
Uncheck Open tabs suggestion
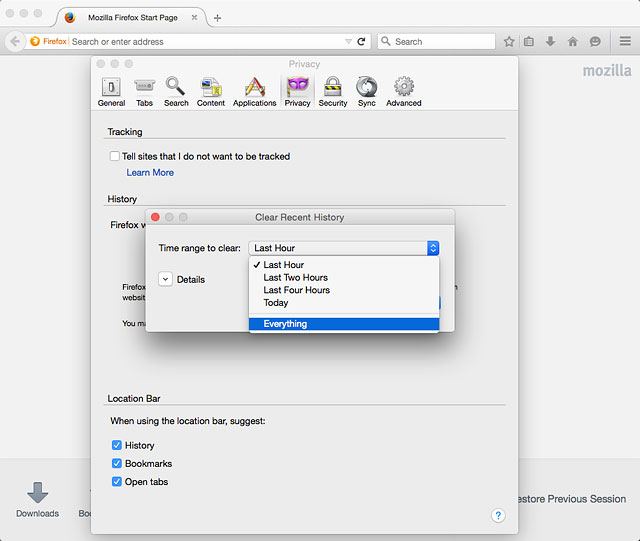pos(117,481)
